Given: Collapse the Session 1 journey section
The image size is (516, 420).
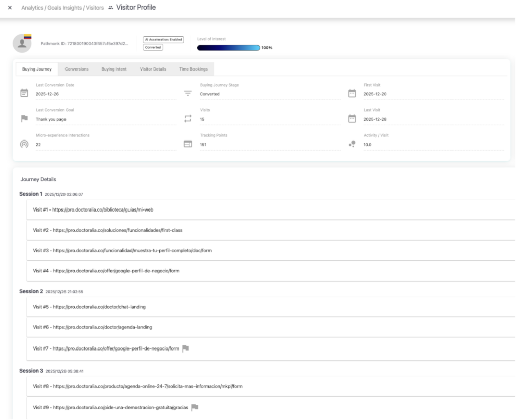Looking at the screenshot, I should (x=31, y=194).
